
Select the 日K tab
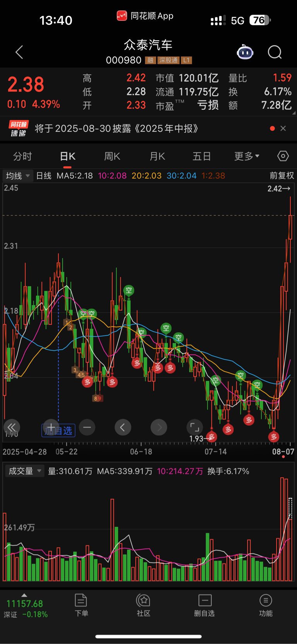67,156
